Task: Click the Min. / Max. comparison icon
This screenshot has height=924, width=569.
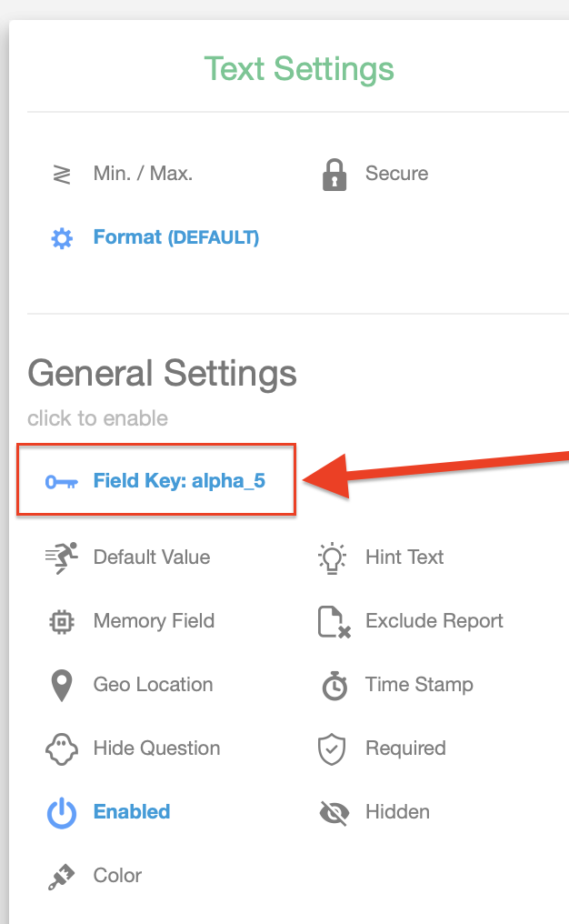Action: click(x=62, y=174)
